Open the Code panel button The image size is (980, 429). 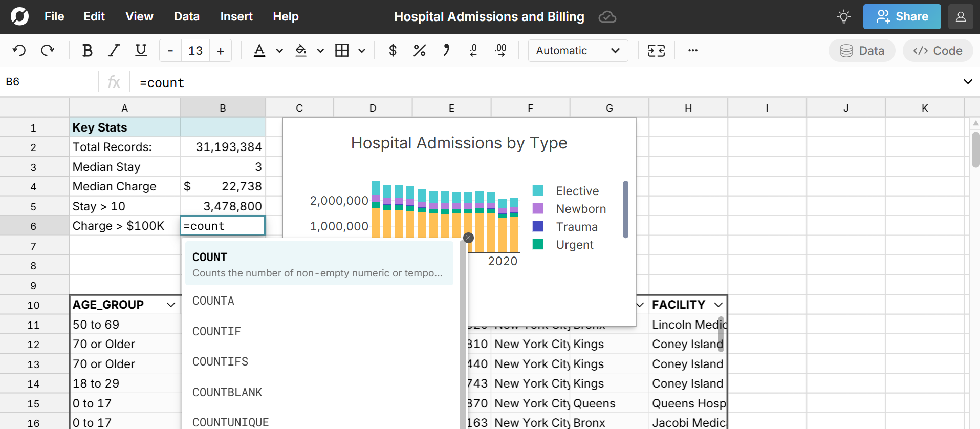click(x=938, y=51)
